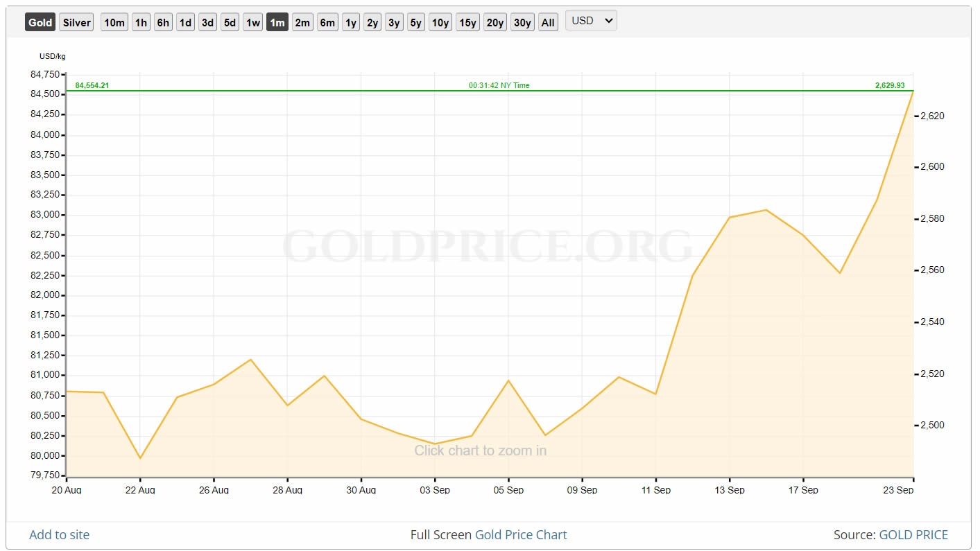Viewport: 980px width, 551px height.
Task: Select the Gold metal button
Action: coord(40,23)
